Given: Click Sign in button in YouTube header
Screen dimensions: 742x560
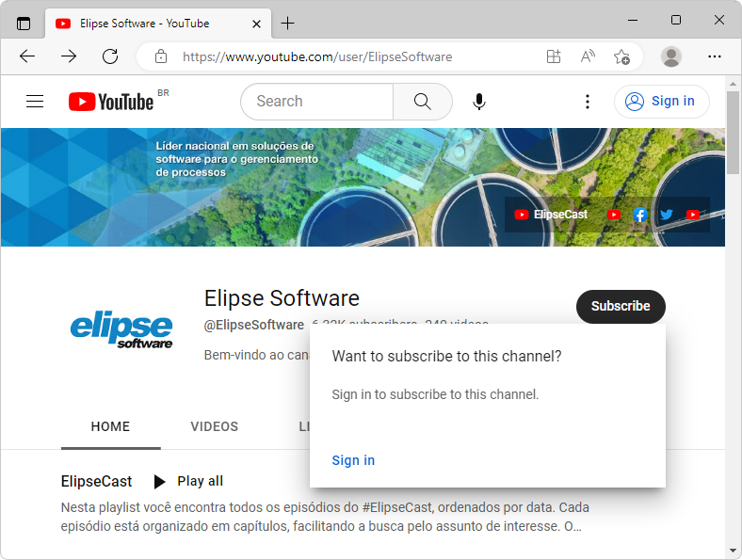Looking at the screenshot, I should 661,102.
